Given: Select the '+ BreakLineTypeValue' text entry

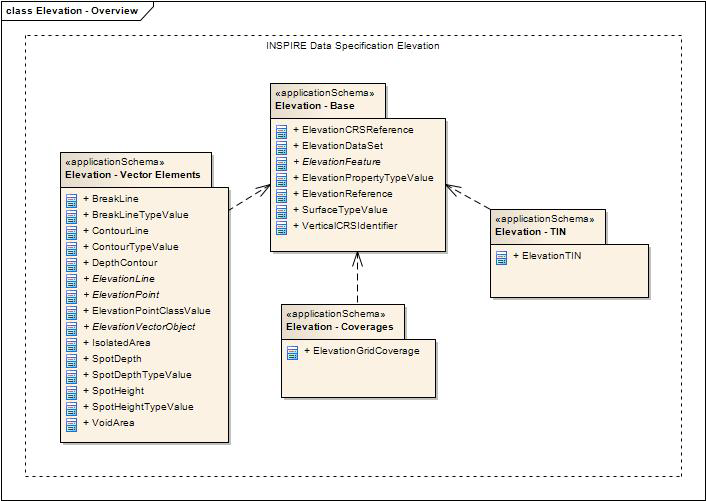Looking at the screenshot, I should (136, 215).
